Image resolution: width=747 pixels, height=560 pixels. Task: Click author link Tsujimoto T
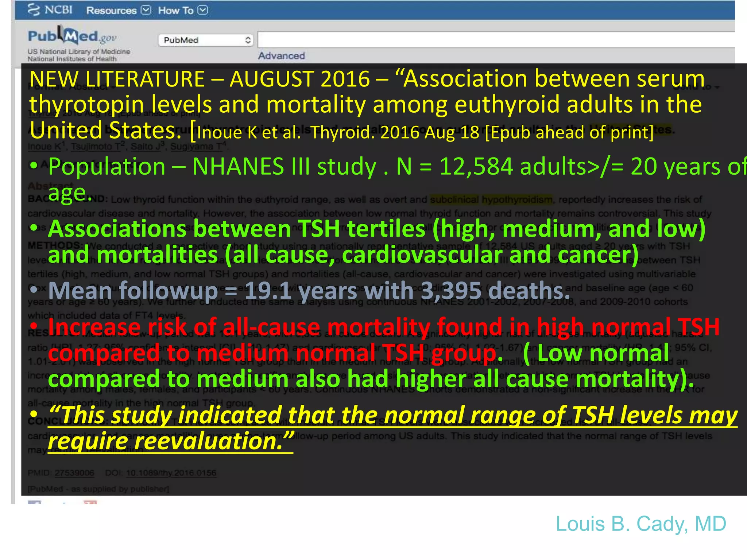click(x=97, y=147)
